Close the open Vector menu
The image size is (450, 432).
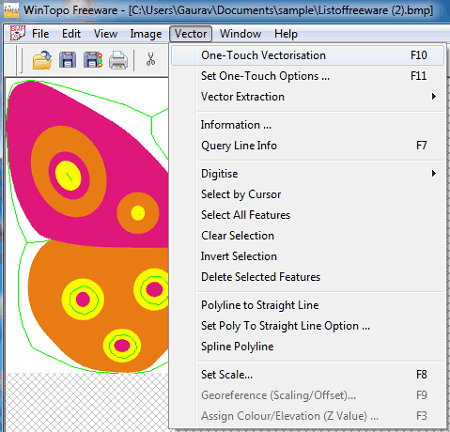pos(191,34)
